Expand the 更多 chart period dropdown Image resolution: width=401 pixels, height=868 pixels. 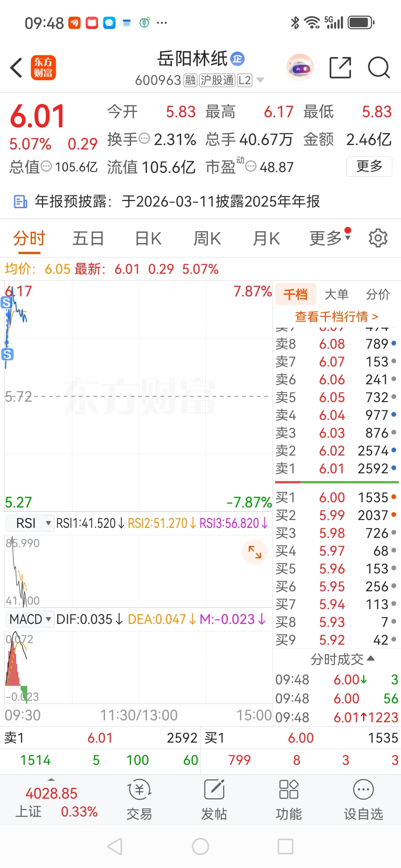330,238
